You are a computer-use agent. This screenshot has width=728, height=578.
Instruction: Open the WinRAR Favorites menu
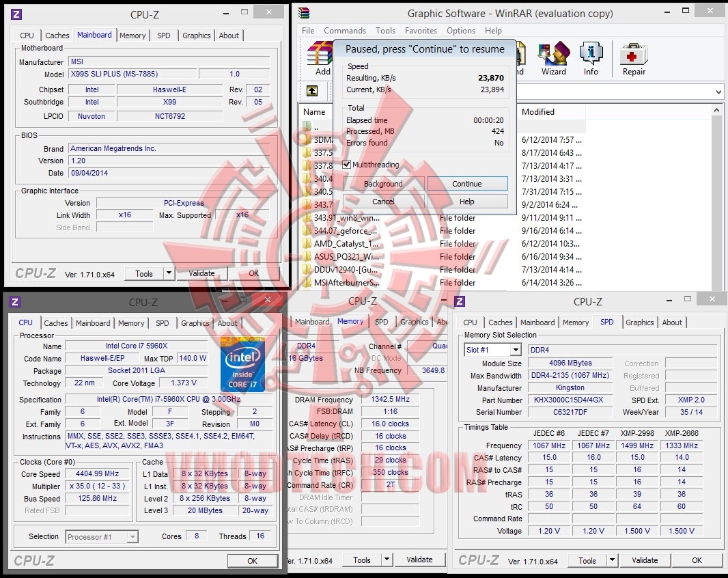point(421,31)
